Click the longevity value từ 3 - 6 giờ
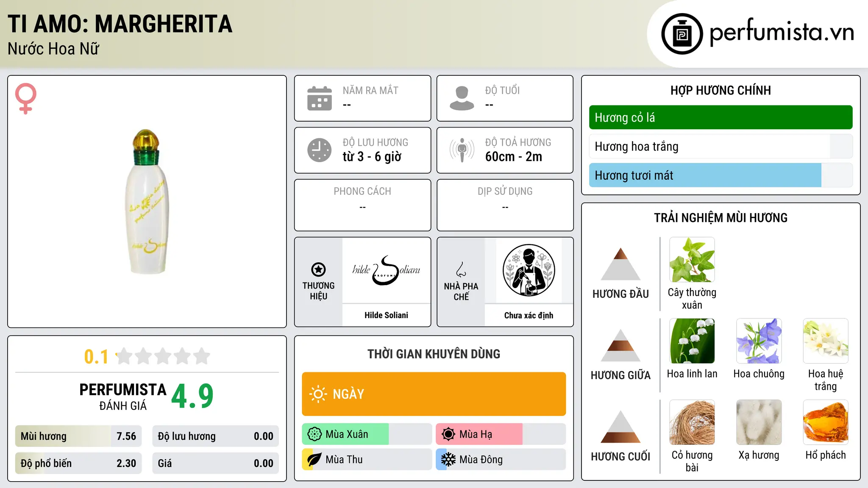Image resolution: width=868 pixels, height=488 pixels. pyautogui.click(x=372, y=157)
